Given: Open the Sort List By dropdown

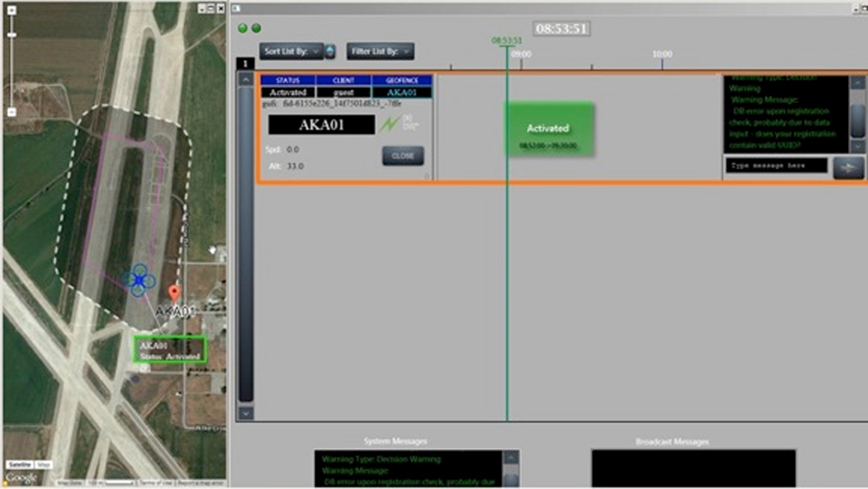Looking at the screenshot, I should [290, 51].
